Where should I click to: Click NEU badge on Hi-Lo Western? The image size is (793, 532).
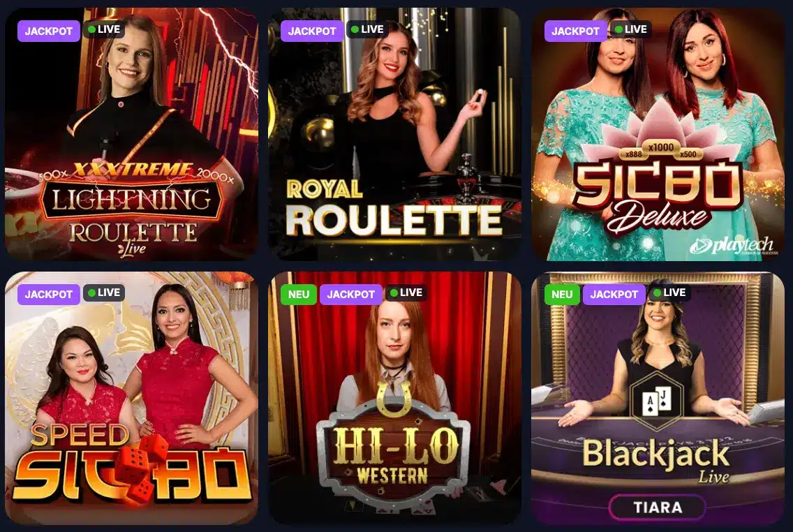tap(298, 295)
